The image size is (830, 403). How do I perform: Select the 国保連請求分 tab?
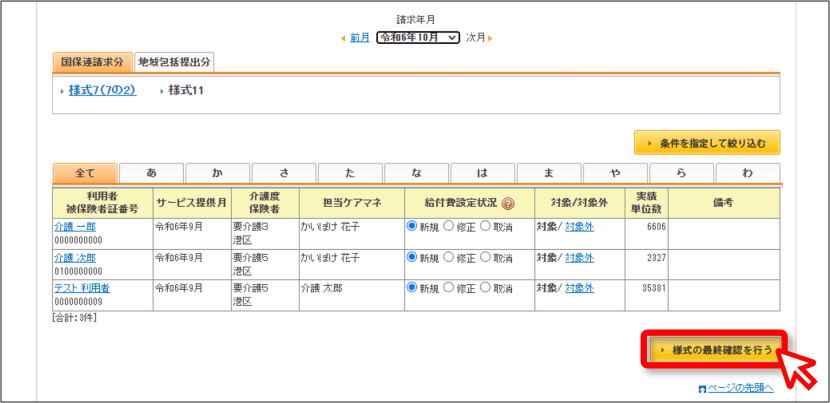pyautogui.click(x=92, y=62)
